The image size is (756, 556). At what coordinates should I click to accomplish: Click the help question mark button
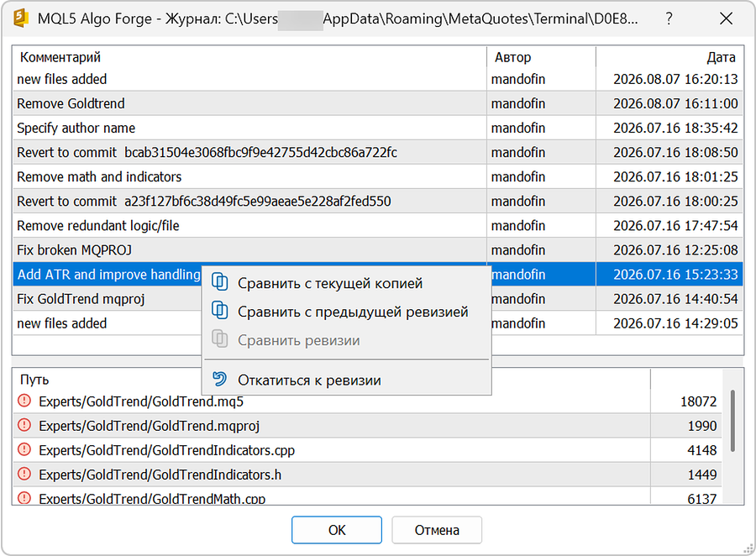coord(669,18)
